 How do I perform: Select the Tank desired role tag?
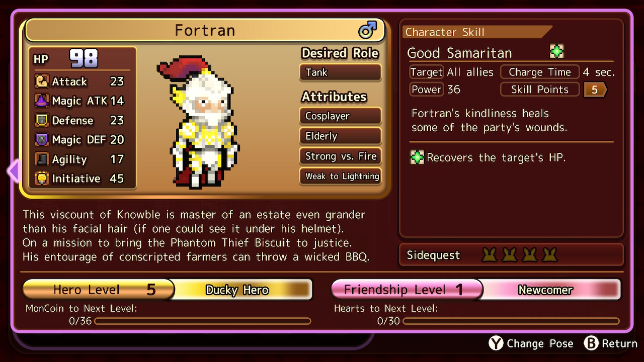tap(340, 72)
